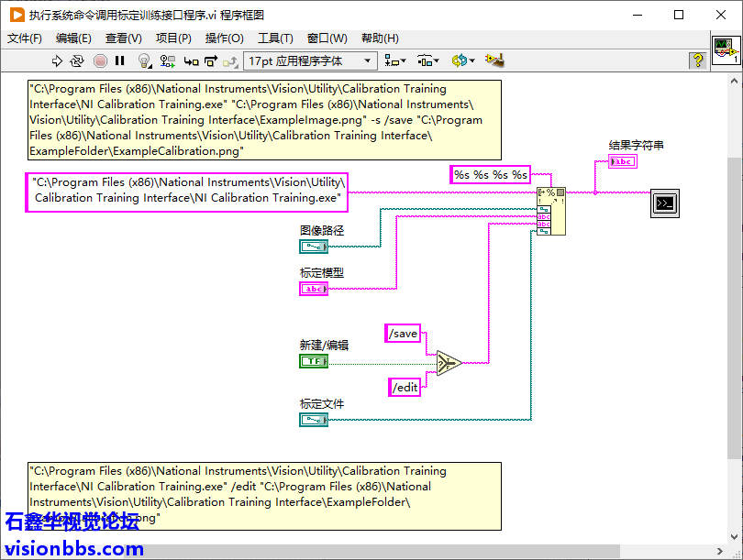Click the red Abort Execution button
This screenshot has height=560, width=743.
tap(100, 60)
